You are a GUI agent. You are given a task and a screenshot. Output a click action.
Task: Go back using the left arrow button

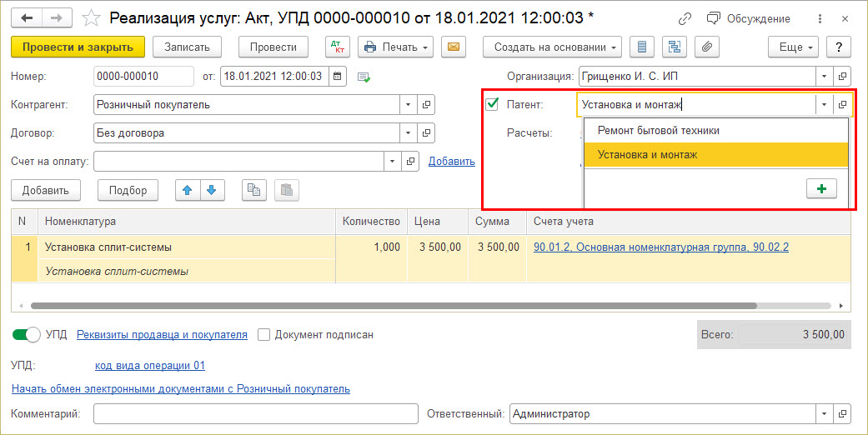pos(27,18)
